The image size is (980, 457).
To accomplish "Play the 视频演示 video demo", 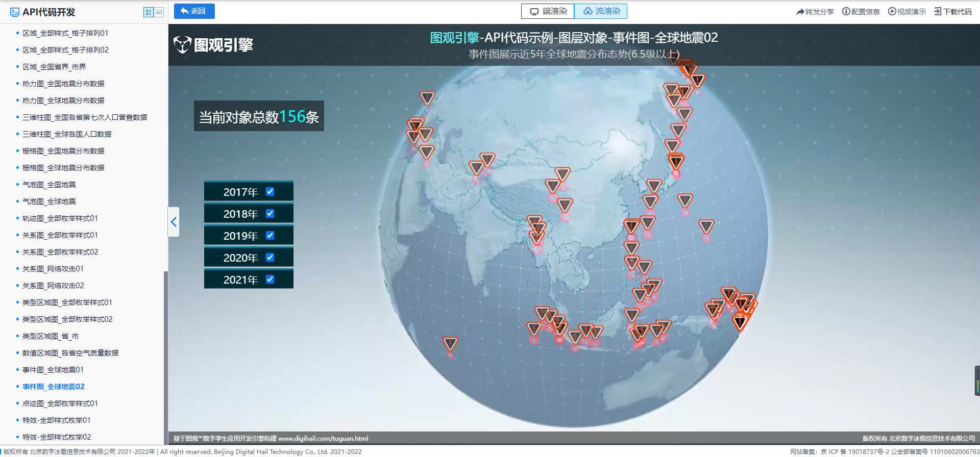I will coord(907,11).
